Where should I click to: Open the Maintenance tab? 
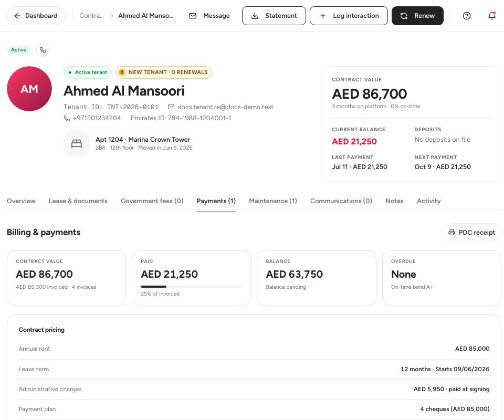pyautogui.click(x=273, y=201)
